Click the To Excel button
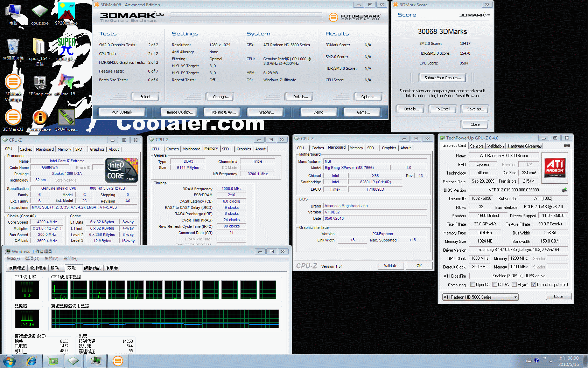 coord(442,109)
